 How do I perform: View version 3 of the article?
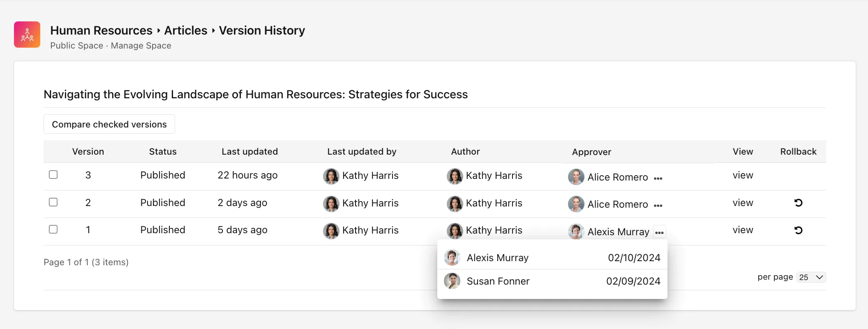743,175
